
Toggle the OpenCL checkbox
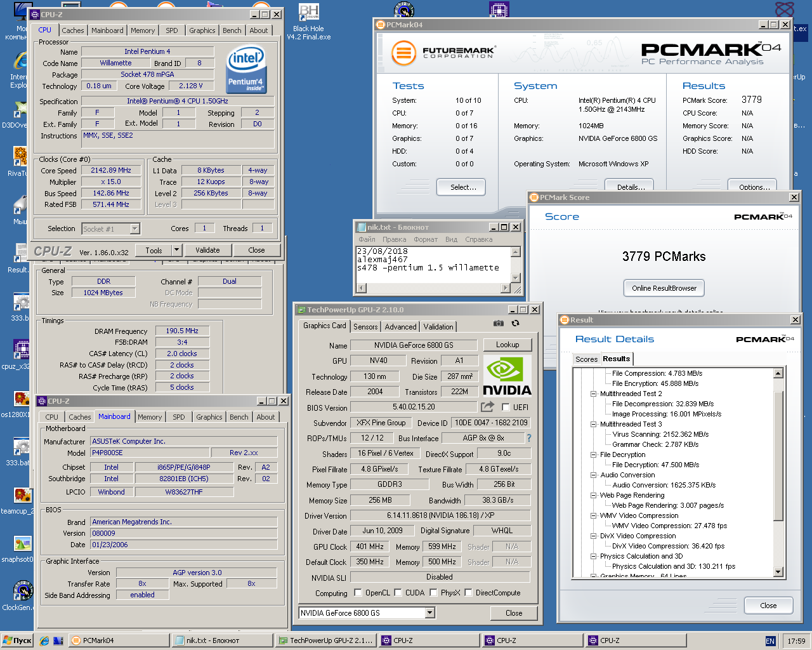pos(358,592)
